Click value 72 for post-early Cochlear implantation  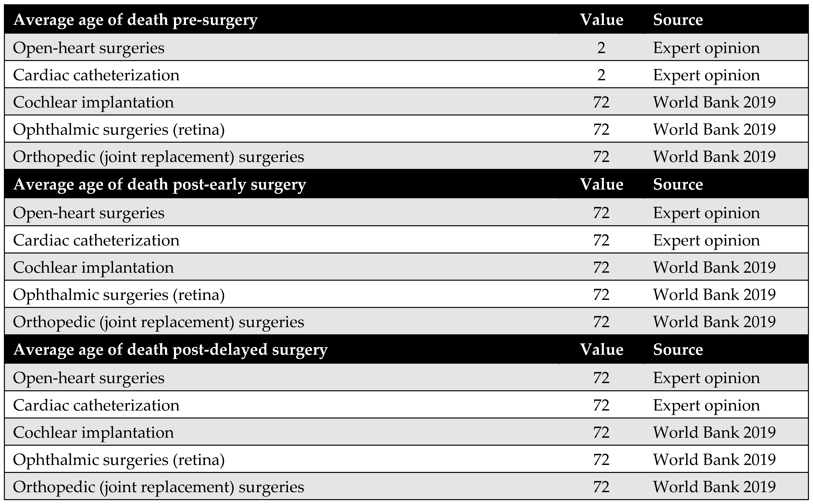click(x=601, y=267)
